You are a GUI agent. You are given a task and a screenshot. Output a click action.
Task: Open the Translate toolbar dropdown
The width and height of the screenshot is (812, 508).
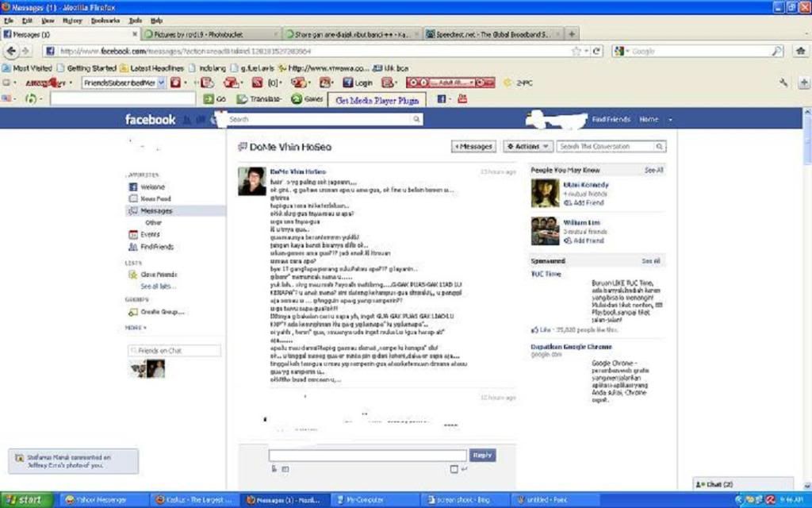tap(259, 99)
